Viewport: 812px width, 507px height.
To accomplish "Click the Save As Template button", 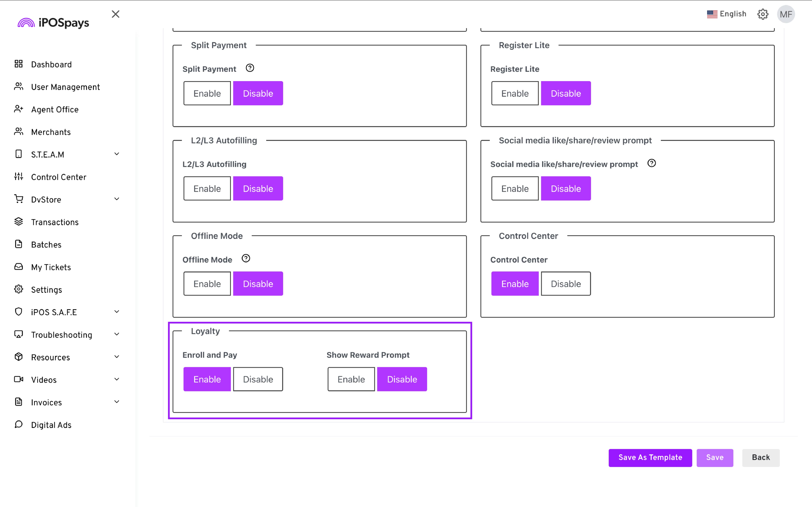I will (650, 458).
